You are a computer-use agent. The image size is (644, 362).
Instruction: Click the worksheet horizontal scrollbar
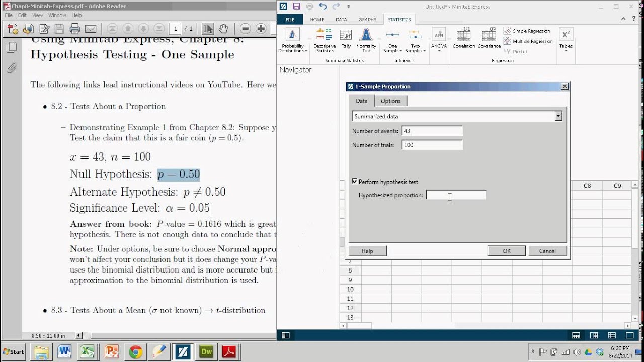(486, 325)
